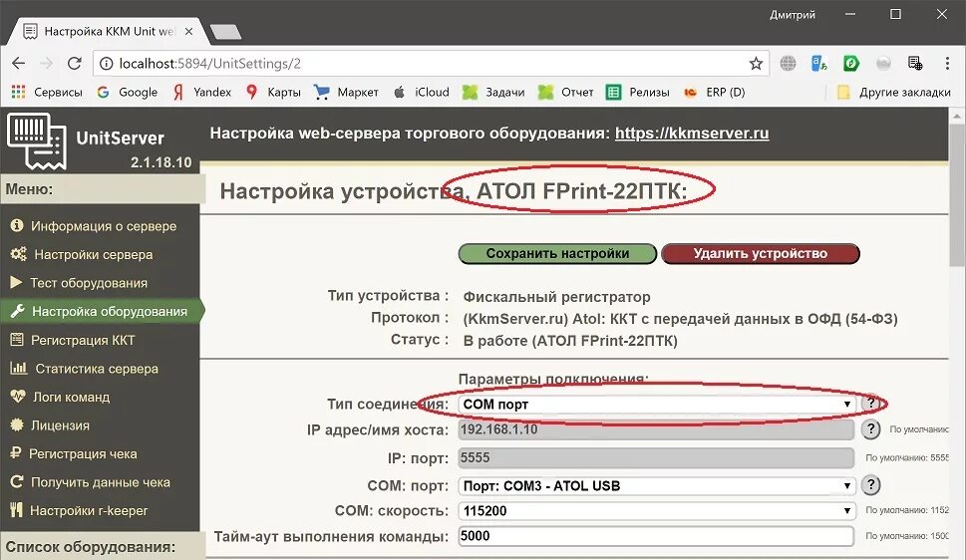Click the https://kkmserver.ru link
966x560 pixels.
[x=692, y=134]
